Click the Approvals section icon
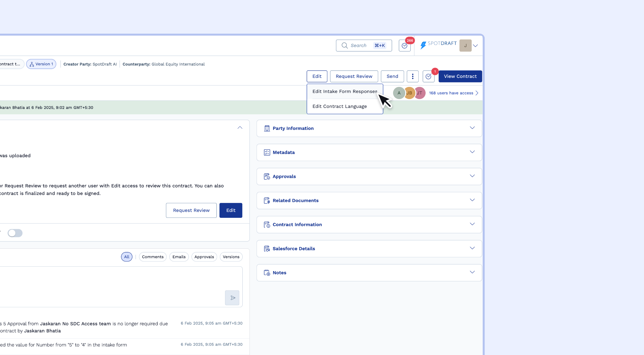This screenshot has height=355, width=644. coord(267,177)
